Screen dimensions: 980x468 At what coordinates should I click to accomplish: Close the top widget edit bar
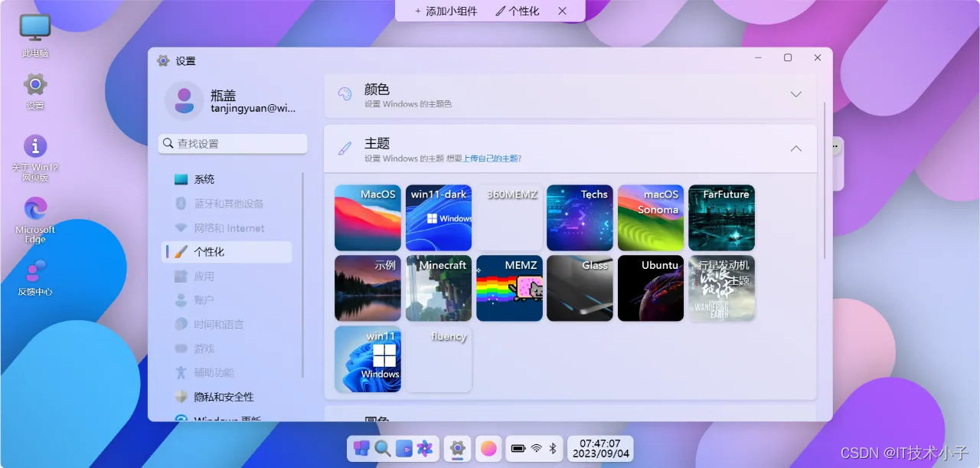click(x=563, y=11)
